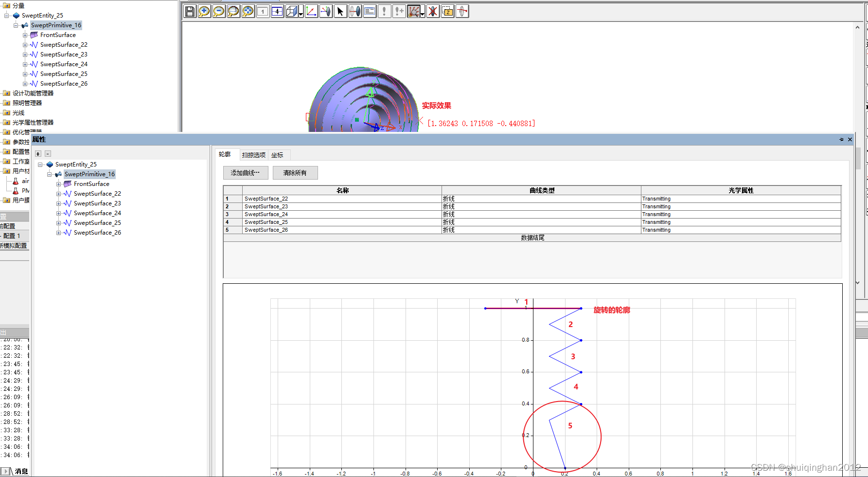Switch to four viewport layout icon
This screenshot has height=477, width=868.
coord(278,11)
